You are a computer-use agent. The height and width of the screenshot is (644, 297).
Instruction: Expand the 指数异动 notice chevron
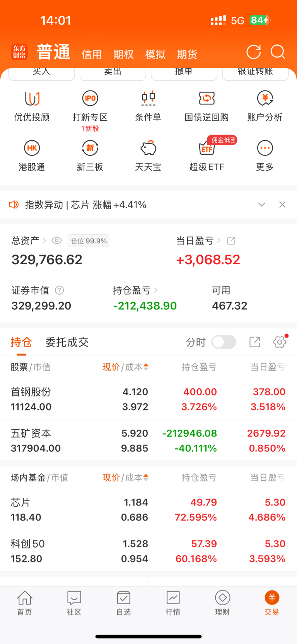coord(262,205)
